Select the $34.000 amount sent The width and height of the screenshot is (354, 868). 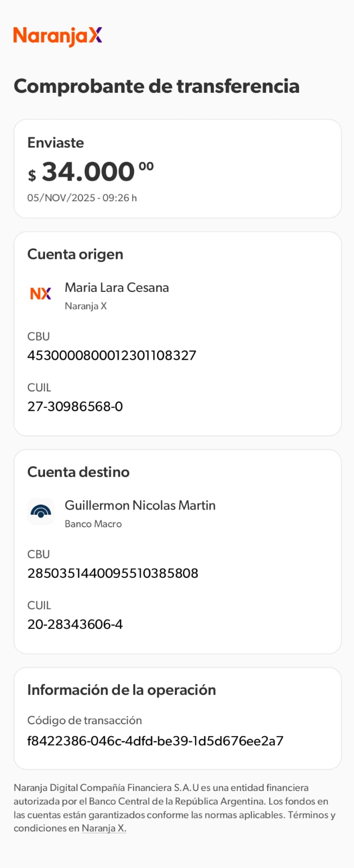(x=91, y=172)
